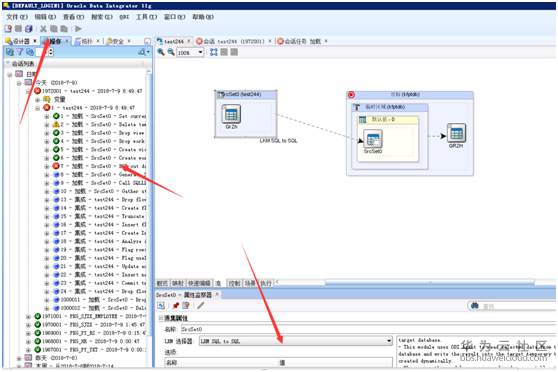
Task: Collapse session 1972001 test244 node
Action: click(x=28, y=91)
